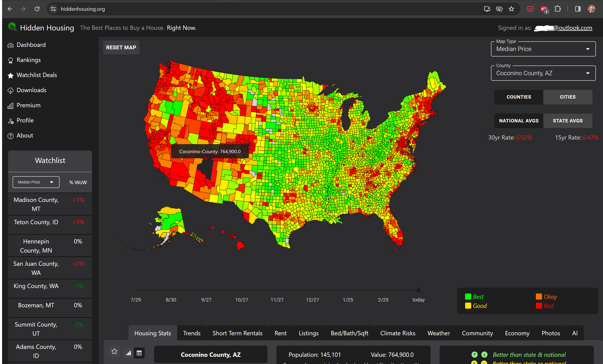Open the Map Type dropdown

(x=543, y=49)
